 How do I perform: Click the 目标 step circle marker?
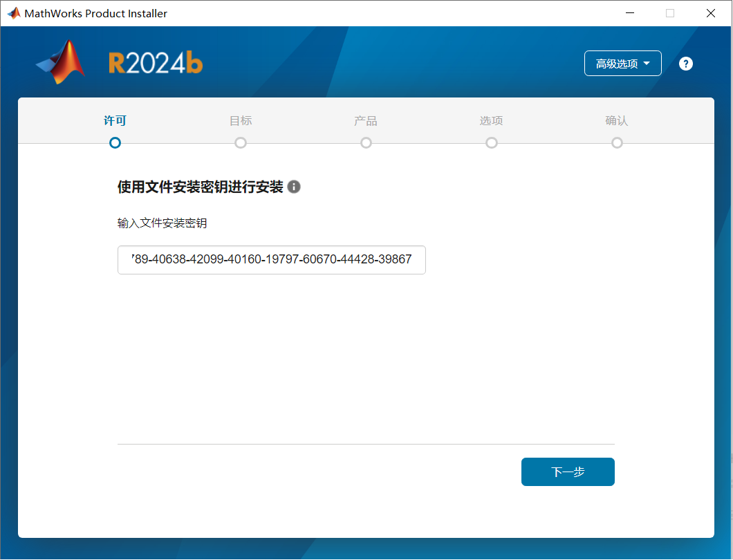point(241,142)
